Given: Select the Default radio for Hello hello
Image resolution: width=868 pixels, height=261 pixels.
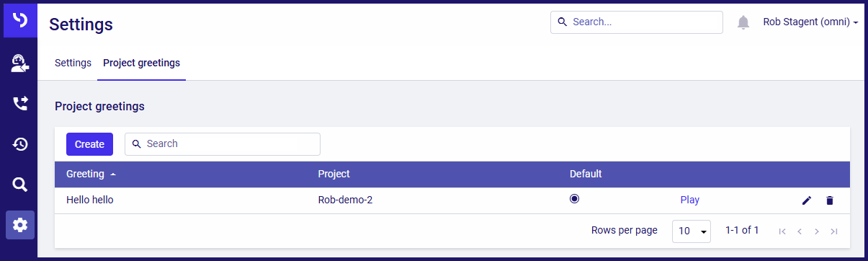Looking at the screenshot, I should [574, 199].
